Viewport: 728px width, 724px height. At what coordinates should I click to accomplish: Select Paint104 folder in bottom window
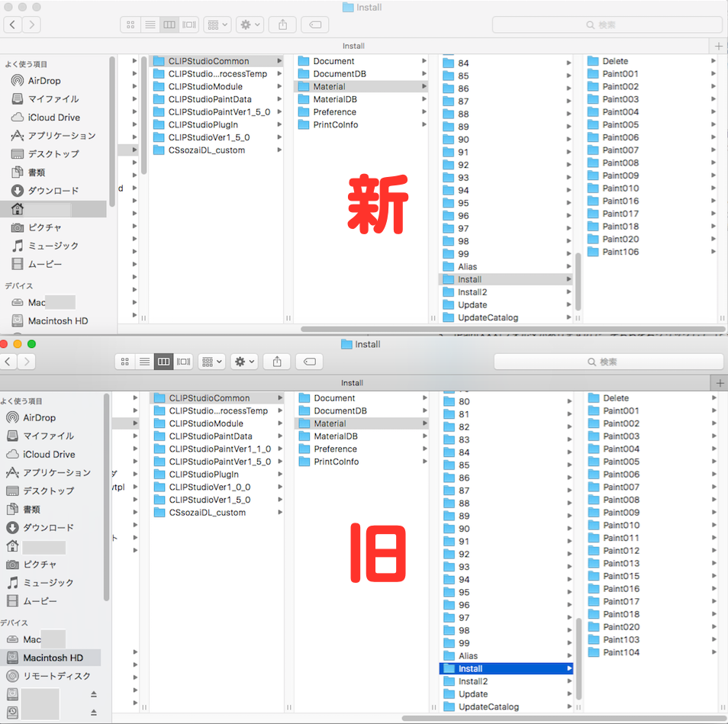(620, 652)
